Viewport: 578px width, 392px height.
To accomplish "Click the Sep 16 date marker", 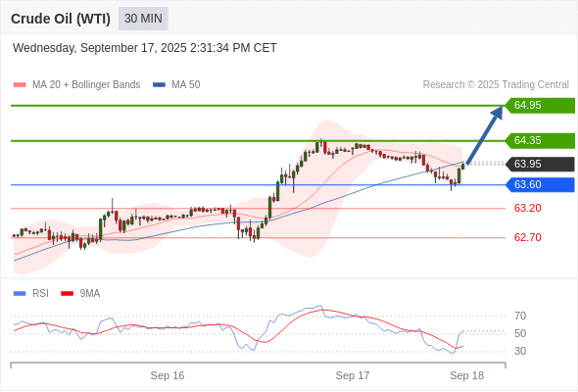I will tap(168, 375).
